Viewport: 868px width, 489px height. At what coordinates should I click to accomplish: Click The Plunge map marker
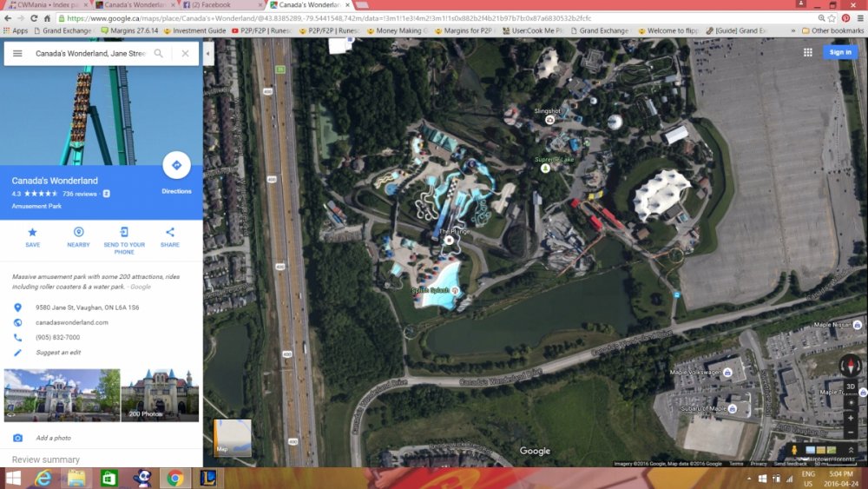[x=449, y=241]
